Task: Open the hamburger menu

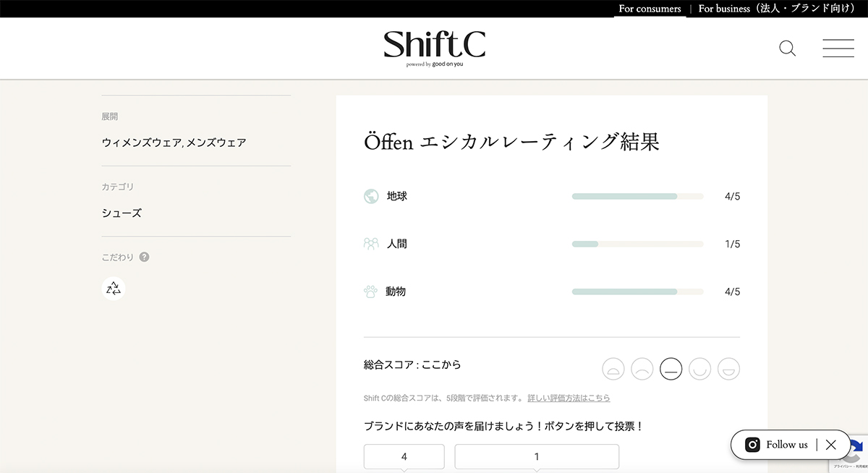Action: point(838,48)
